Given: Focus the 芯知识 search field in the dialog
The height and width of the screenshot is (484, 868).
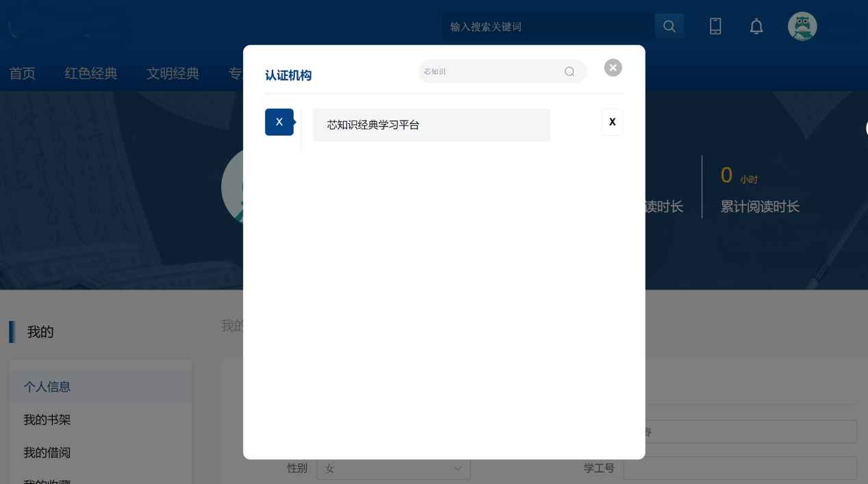Looking at the screenshot, I should click(489, 72).
